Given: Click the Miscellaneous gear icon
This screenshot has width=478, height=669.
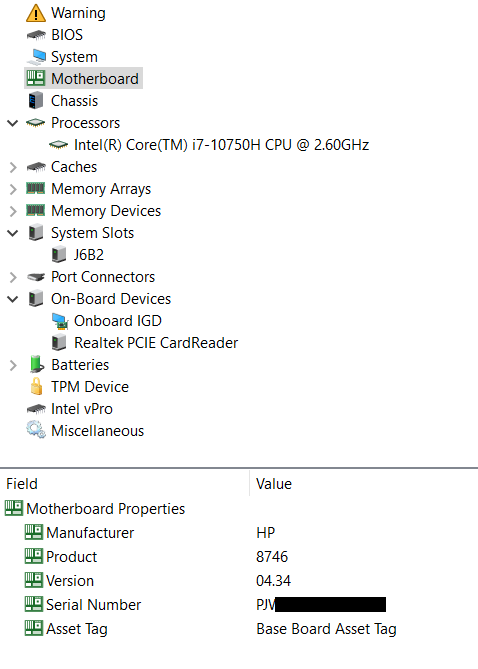Looking at the screenshot, I should (36, 430).
